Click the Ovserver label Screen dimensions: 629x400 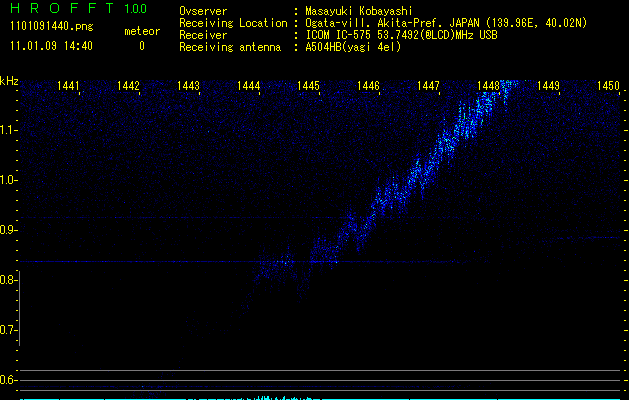click(x=203, y=11)
